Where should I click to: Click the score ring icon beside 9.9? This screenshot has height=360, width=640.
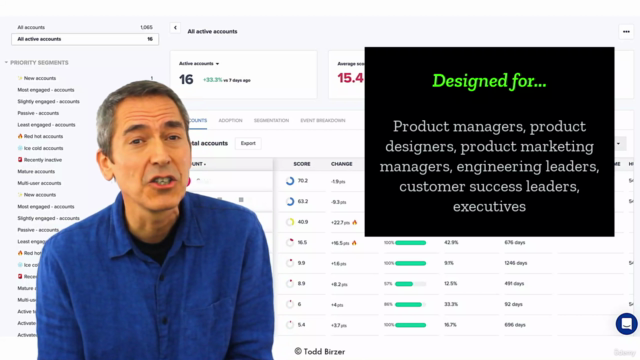(290, 263)
